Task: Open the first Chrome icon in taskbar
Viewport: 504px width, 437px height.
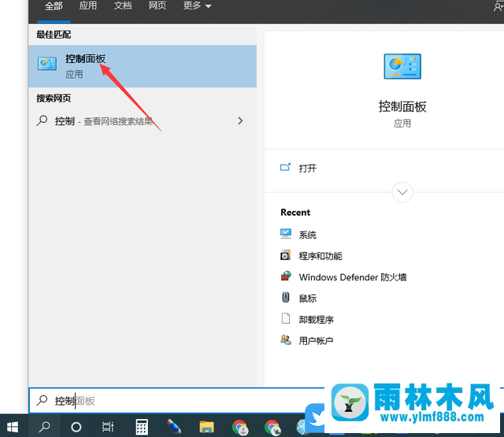Action: [x=239, y=428]
